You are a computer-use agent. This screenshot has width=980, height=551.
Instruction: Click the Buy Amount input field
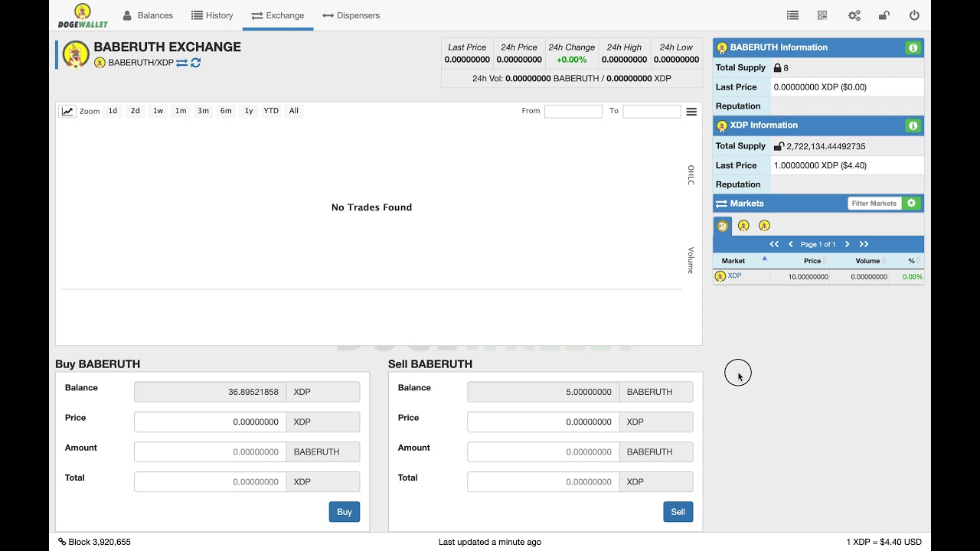click(210, 452)
